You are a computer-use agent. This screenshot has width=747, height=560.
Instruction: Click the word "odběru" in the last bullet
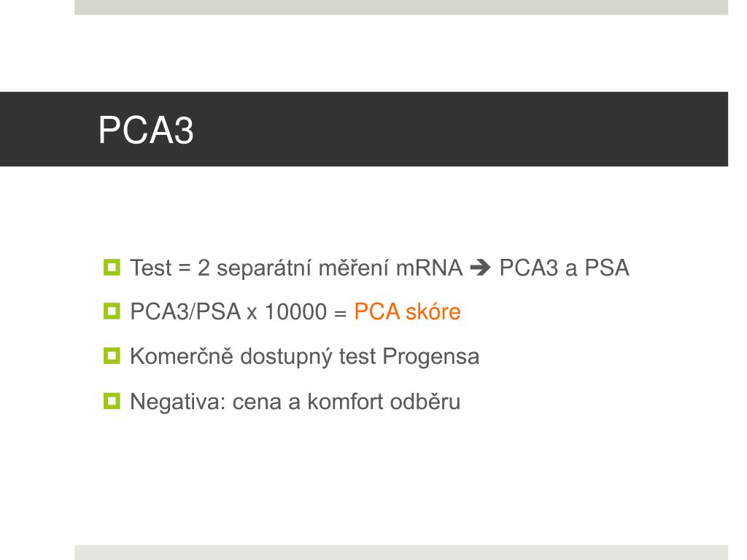click(425, 402)
